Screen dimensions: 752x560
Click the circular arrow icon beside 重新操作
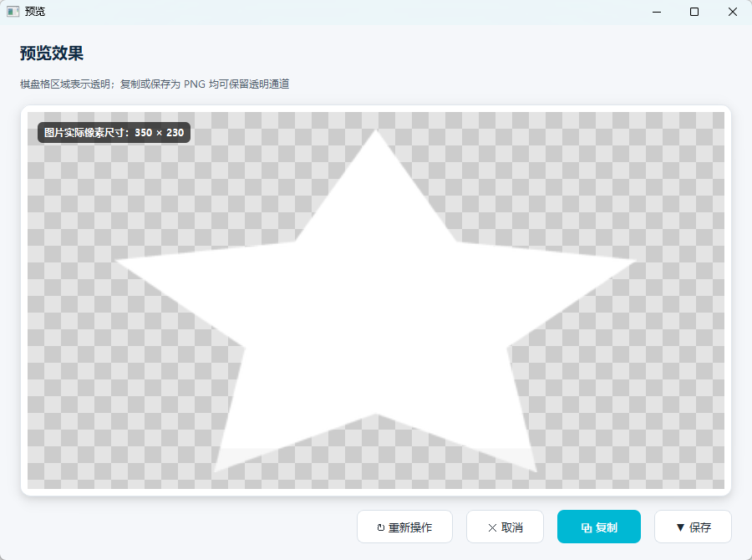pyautogui.click(x=381, y=527)
